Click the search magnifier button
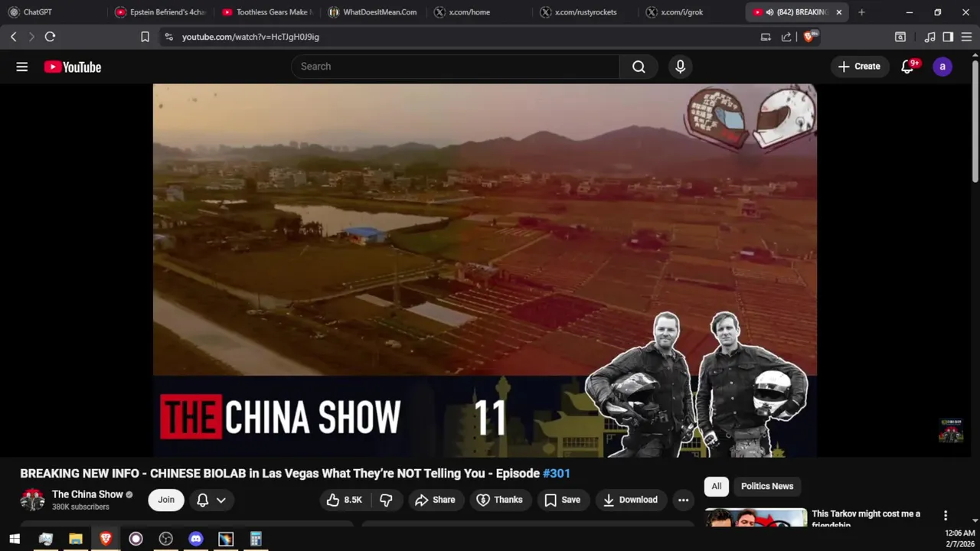 point(639,67)
